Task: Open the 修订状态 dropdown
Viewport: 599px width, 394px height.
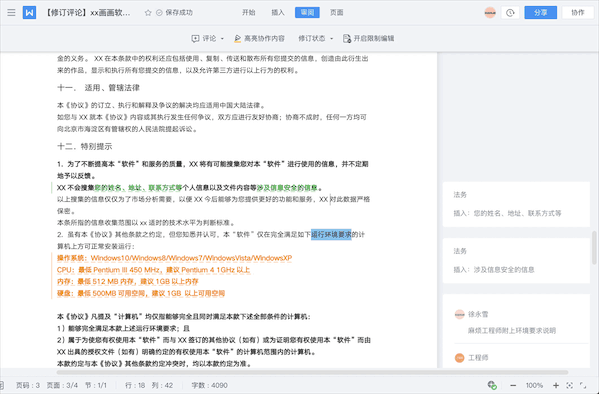Action: tap(316, 38)
